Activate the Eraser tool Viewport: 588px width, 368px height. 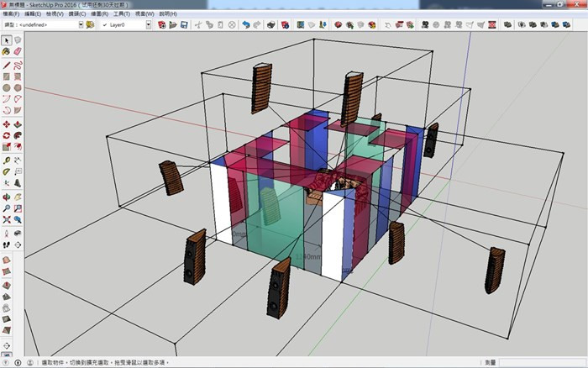[x=18, y=52]
